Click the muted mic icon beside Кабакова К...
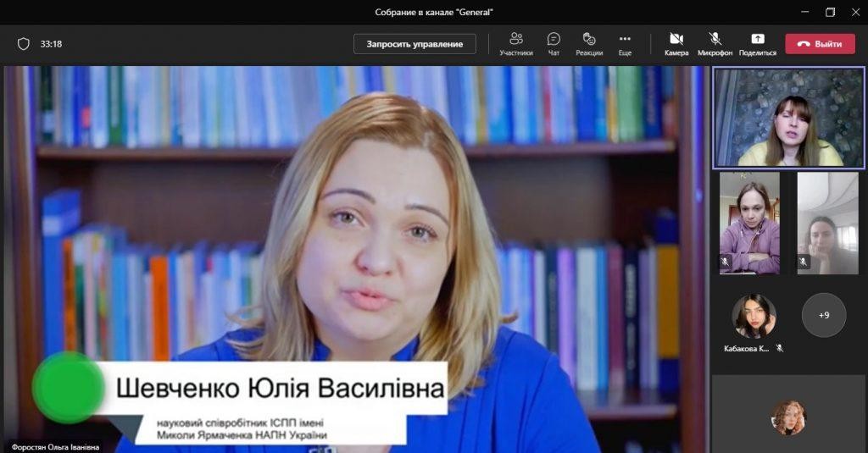This screenshot has height=453, width=868. 780,349
